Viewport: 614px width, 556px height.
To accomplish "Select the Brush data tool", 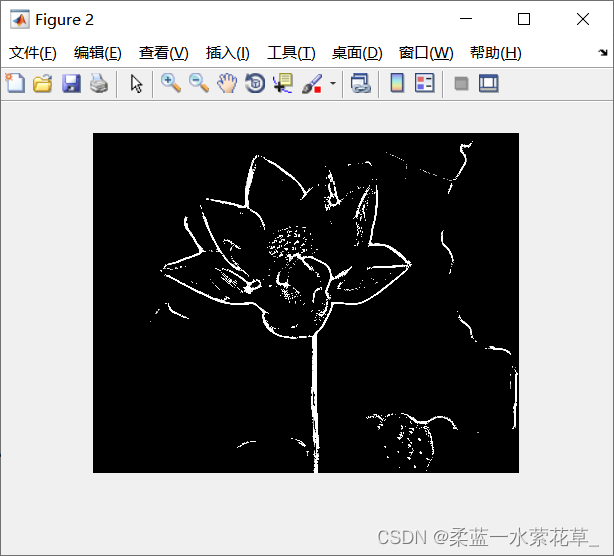I will point(312,83).
